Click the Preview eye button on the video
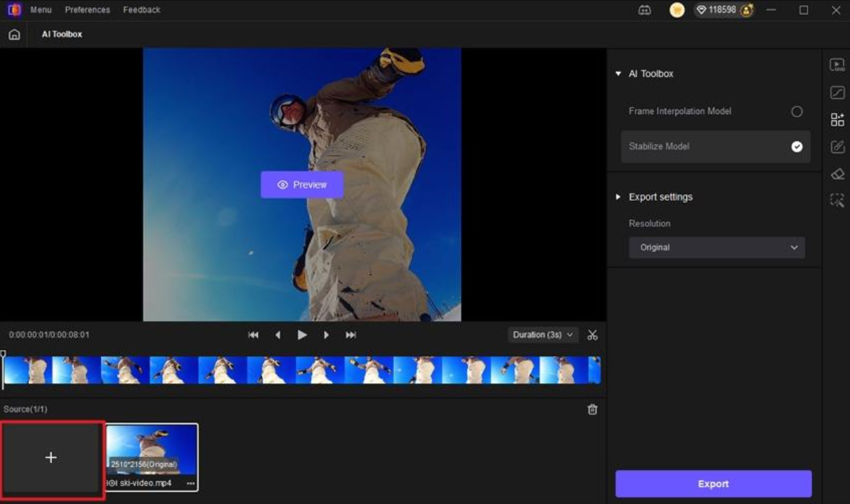Screen dimensions: 850x504 [302, 185]
